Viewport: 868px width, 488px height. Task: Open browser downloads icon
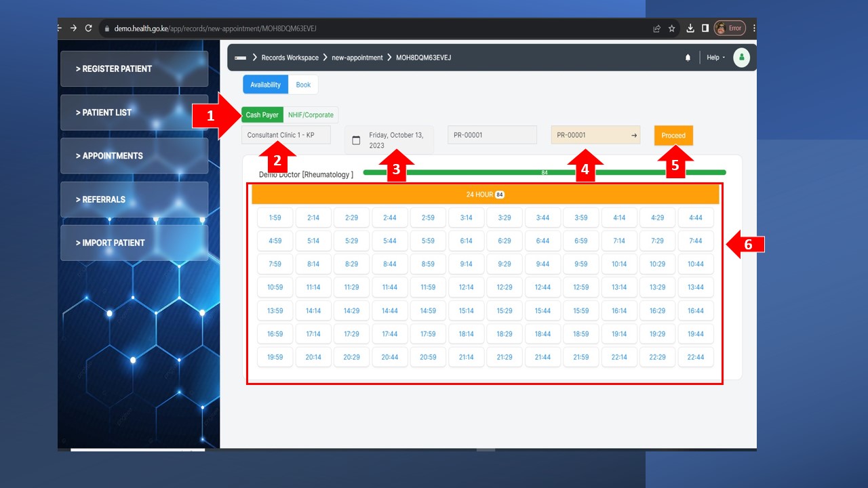[690, 28]
